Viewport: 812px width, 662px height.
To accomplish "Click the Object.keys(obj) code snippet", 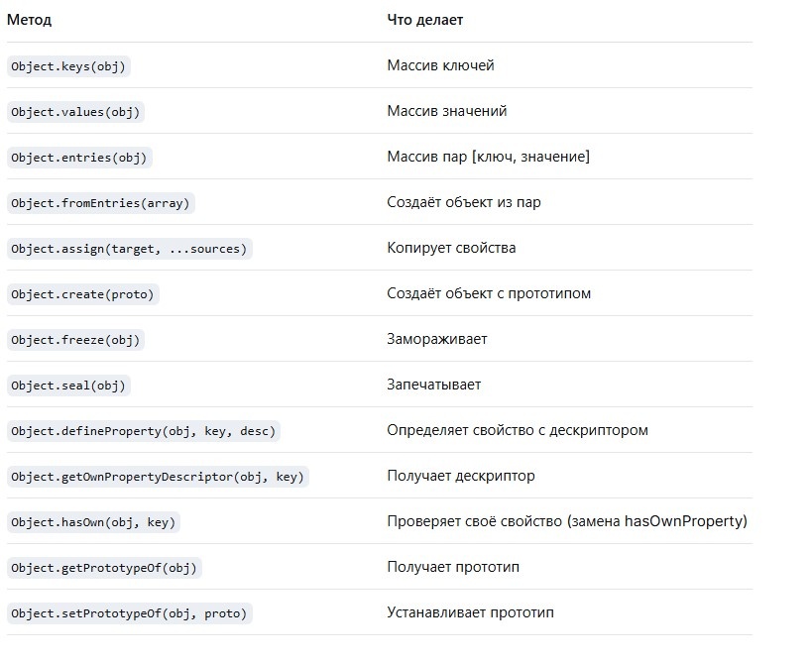I will point(69,66).
